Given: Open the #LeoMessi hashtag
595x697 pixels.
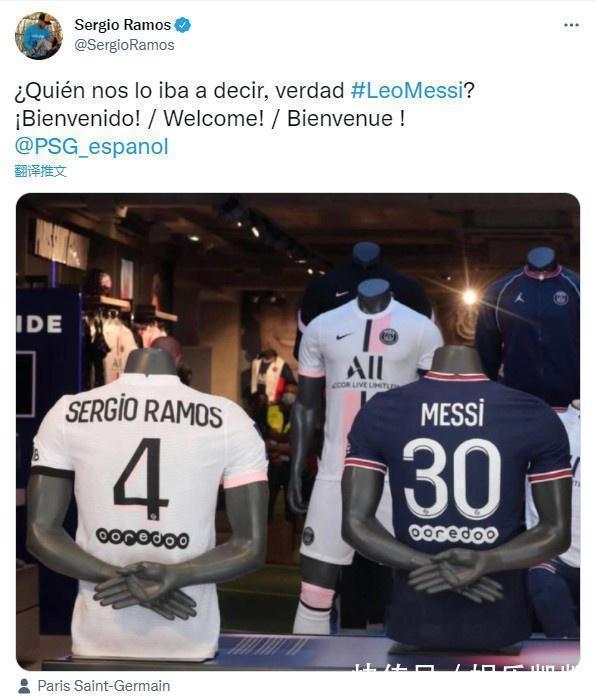Looking at the screenshot, I should (407, 91).
